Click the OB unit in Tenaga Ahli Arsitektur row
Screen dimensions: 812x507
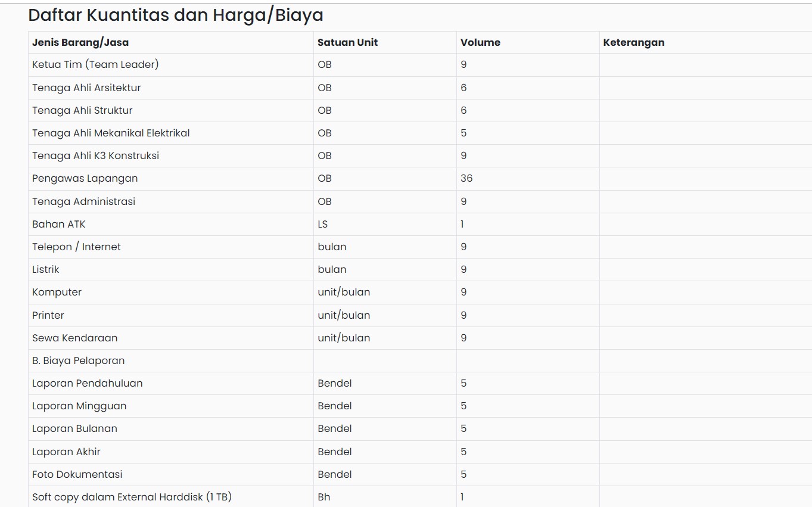(325, 88)
